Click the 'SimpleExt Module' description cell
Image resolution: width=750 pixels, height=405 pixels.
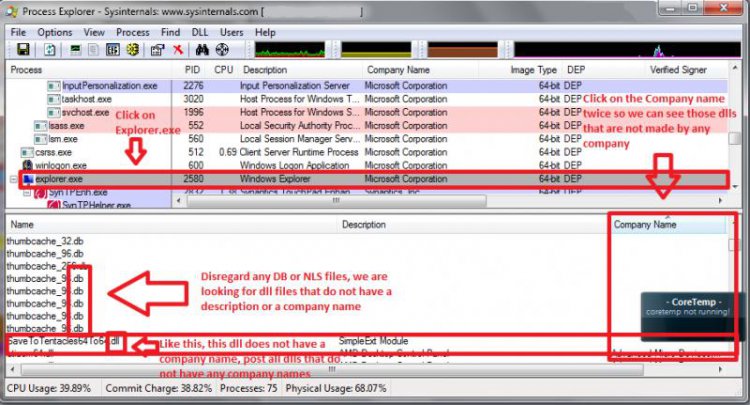tap(374, 341)
